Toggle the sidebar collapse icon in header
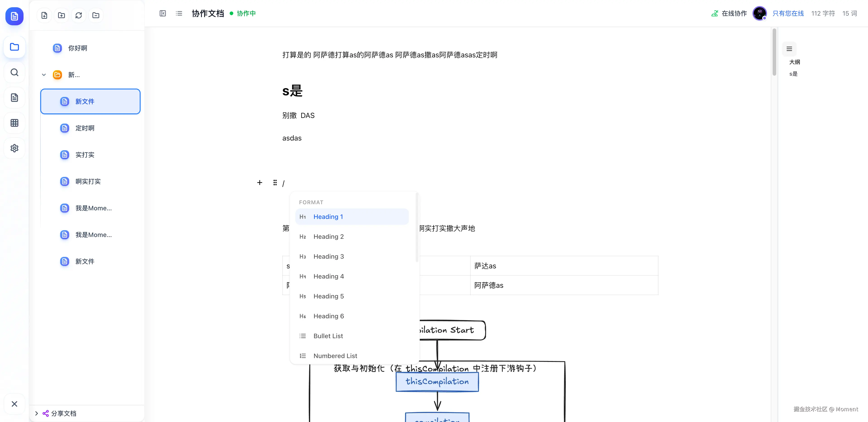This screenshot has width=868, height=422. click(163, 14)
